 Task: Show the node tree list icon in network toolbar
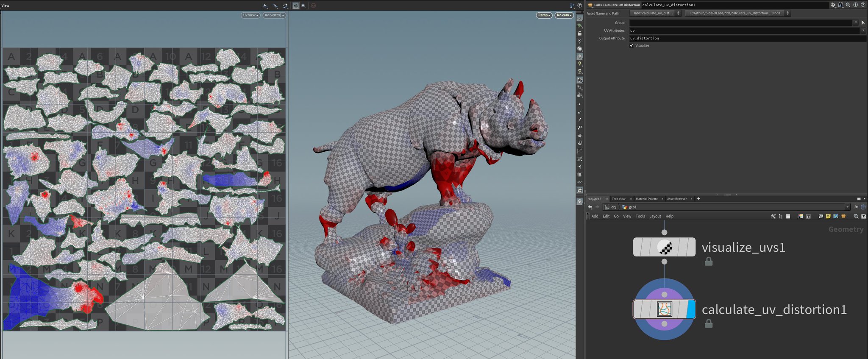[781, 216]
